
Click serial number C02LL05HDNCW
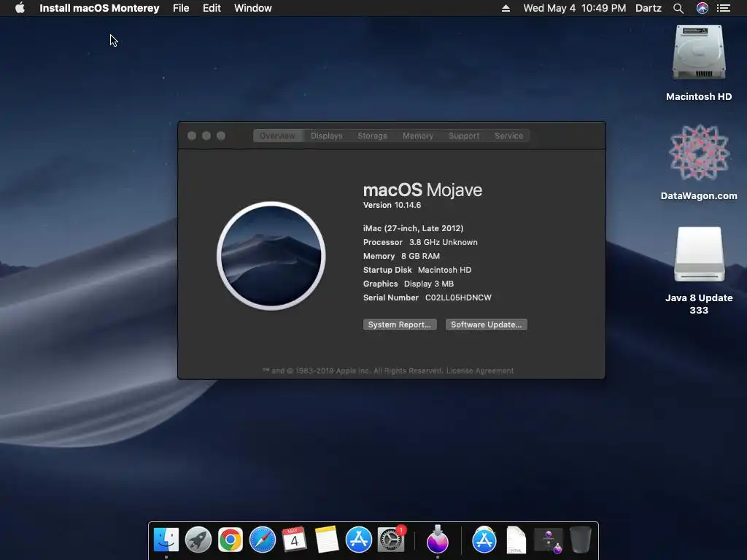point(458,297)
